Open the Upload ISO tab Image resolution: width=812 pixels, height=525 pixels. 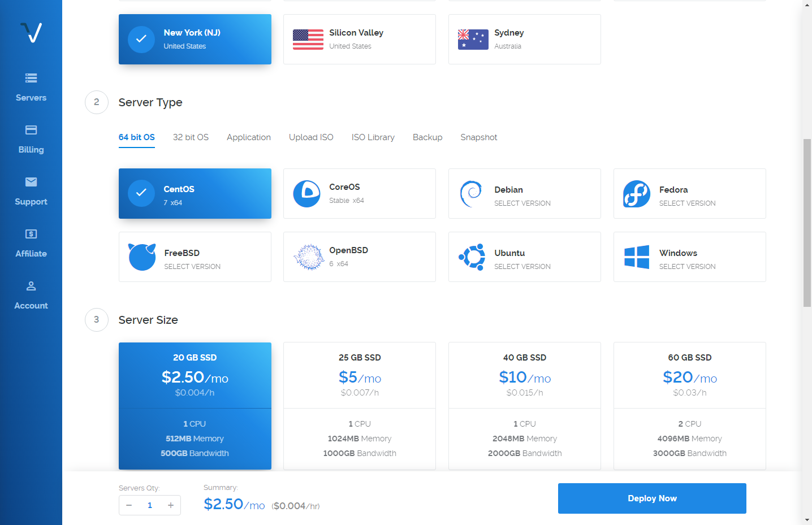(311, 137)
